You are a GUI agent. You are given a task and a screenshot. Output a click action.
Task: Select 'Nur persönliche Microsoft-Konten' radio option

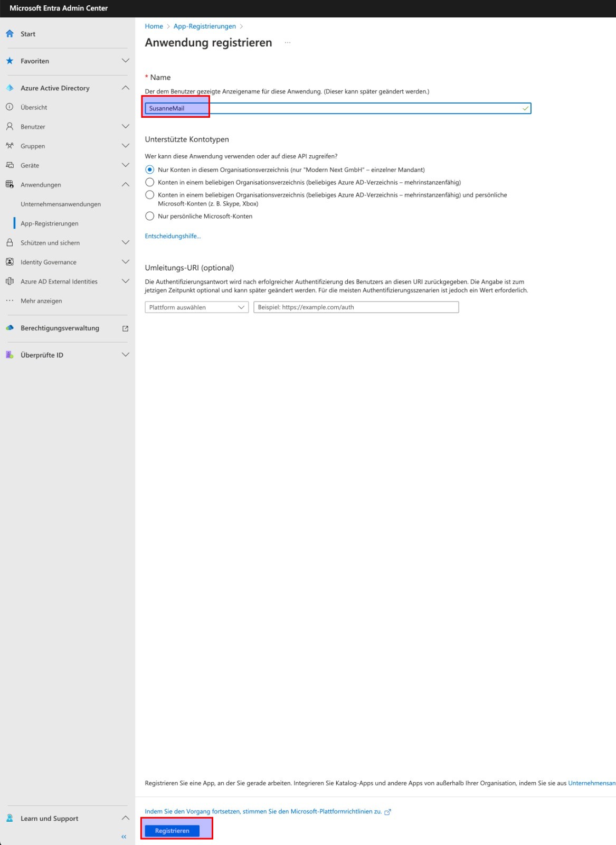(x=150, y=216)
